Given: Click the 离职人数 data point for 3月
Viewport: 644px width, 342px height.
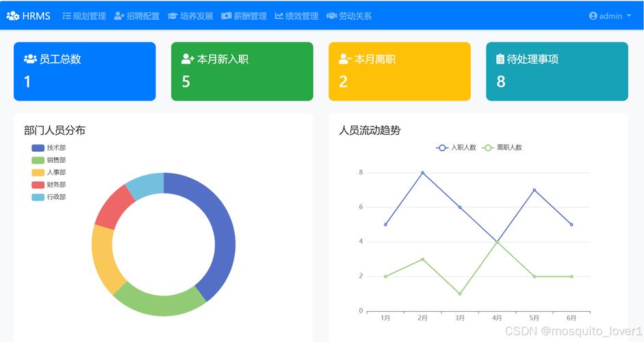Looking at the screenshot, I should tap(460, 294).
